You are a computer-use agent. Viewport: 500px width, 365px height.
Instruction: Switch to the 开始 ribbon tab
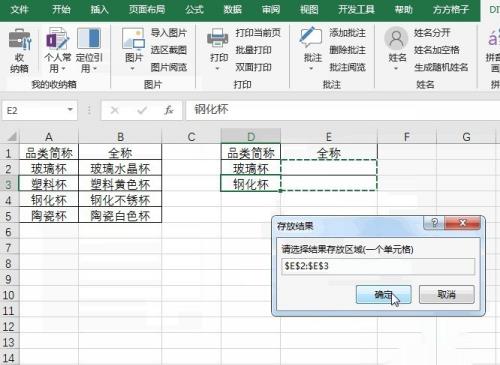pyautogui.click(x=61, y=9)
